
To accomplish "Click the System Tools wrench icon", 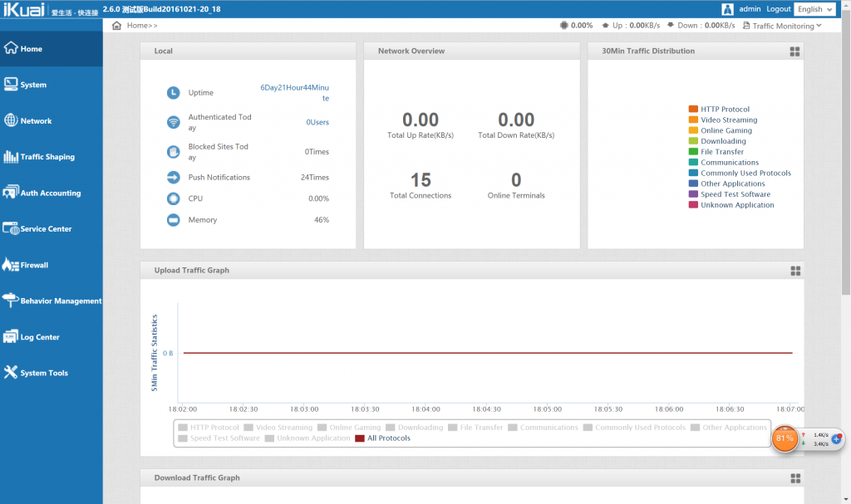I will coord(11,372).
